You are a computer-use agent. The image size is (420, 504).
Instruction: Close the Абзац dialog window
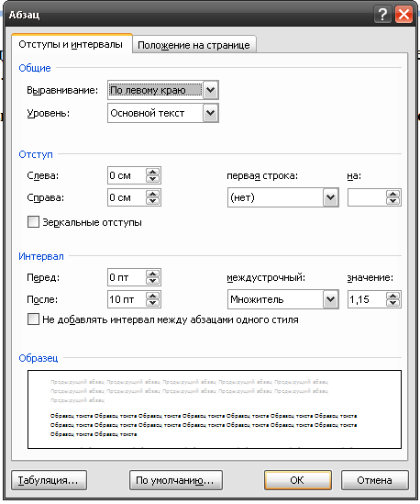(403, 15)
